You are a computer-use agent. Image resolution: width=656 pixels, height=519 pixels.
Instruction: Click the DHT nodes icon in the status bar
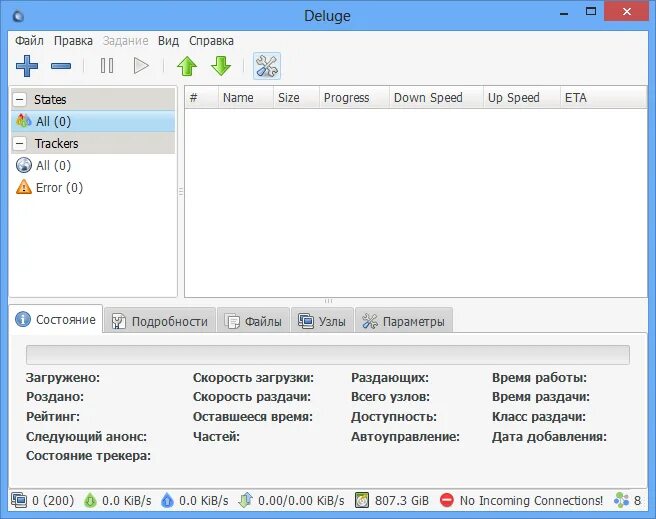coord(621,500)
